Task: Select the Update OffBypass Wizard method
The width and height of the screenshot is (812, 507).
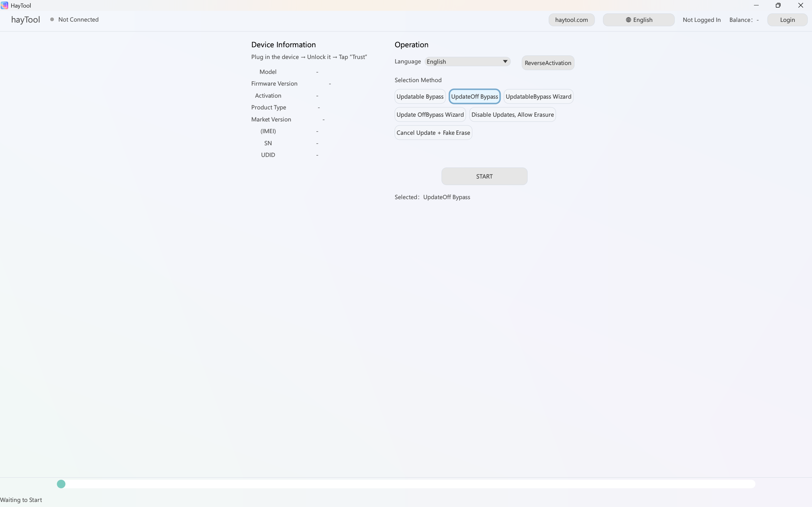Action: click(x=430, y=114)
